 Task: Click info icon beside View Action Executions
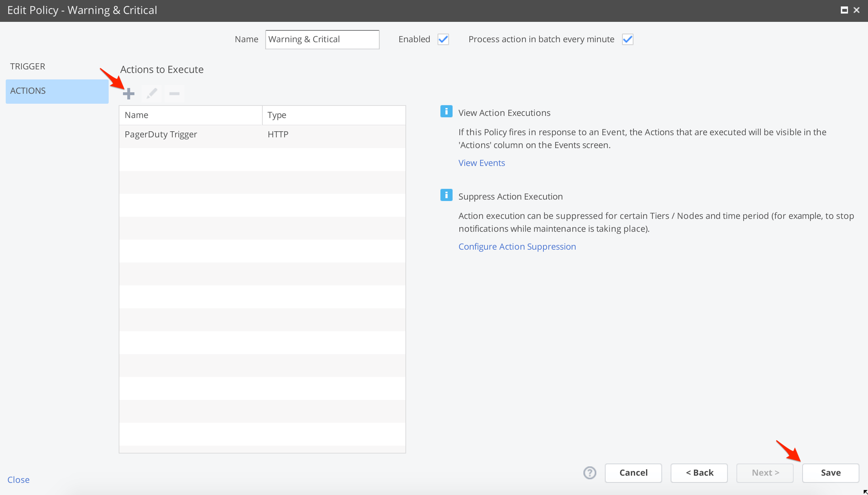pyautogui.click(x=446, y=111)
